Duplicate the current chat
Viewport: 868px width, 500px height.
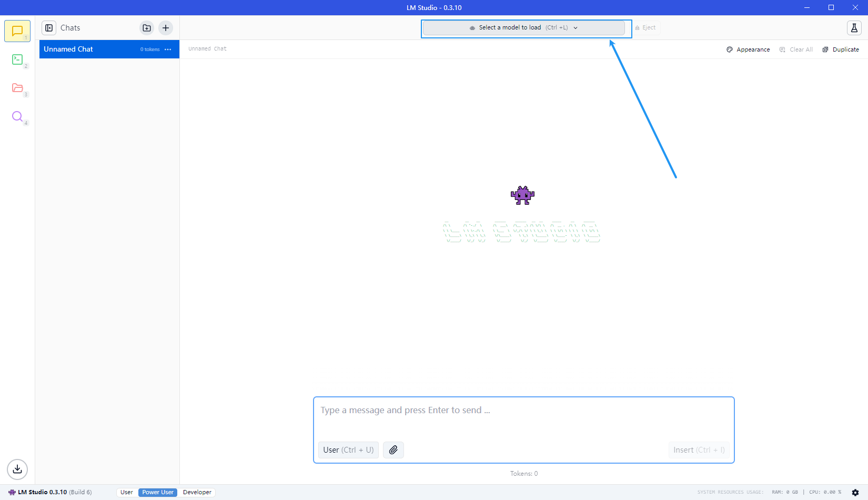tap(841, 49)
